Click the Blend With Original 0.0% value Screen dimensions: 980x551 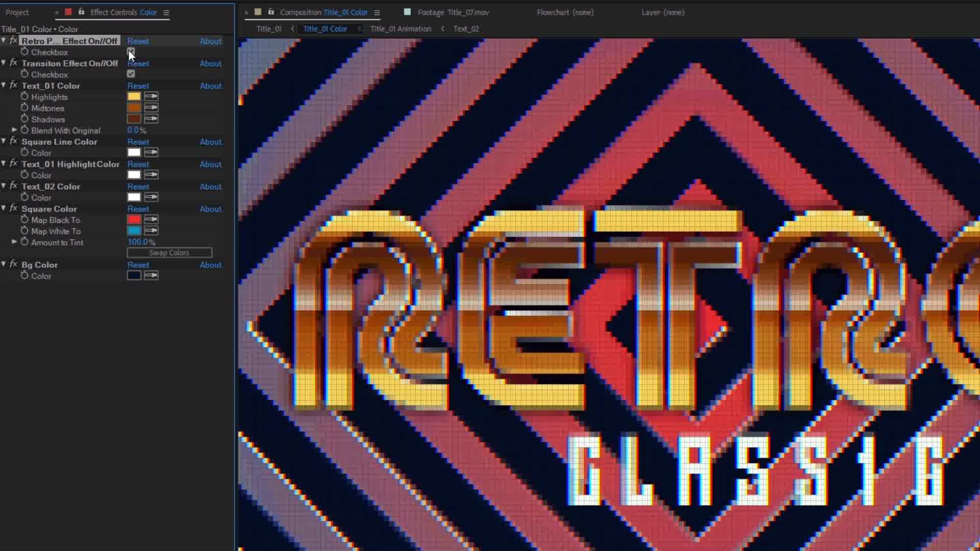pos(136,130)
